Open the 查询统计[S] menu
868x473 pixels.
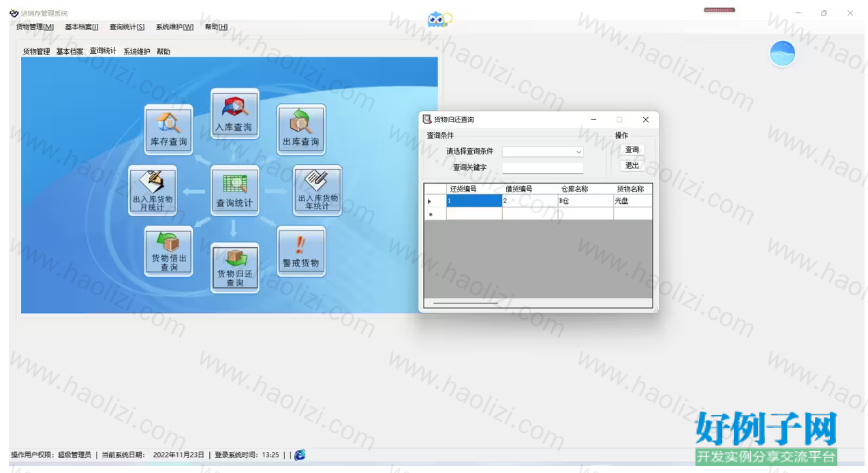coord(127,27)
